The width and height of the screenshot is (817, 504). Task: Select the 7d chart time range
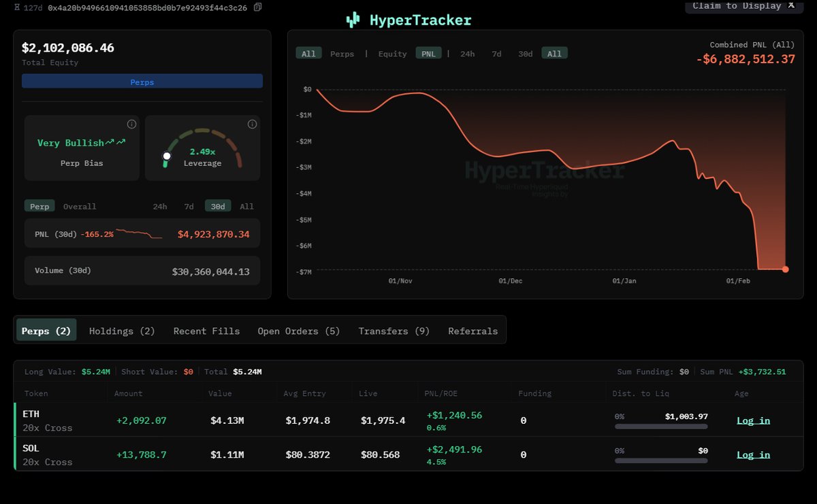496,54
